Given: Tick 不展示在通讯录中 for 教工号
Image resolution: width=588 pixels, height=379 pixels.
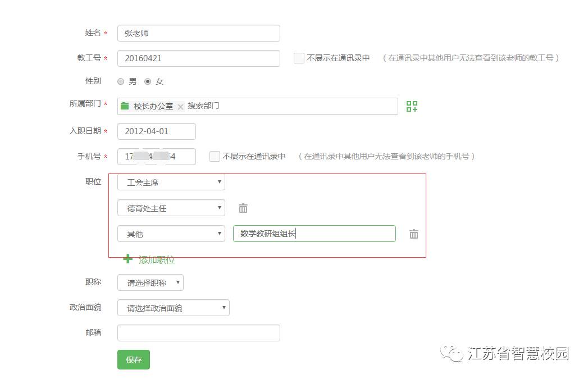Looking at the screenshot, I should tap(299, 58).
